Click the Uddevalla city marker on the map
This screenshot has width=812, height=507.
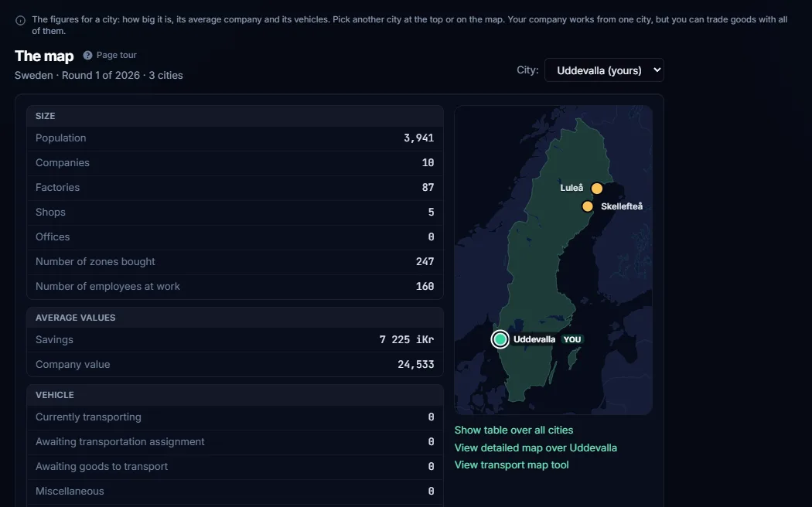pyautogui.click(x=500, y=339)
